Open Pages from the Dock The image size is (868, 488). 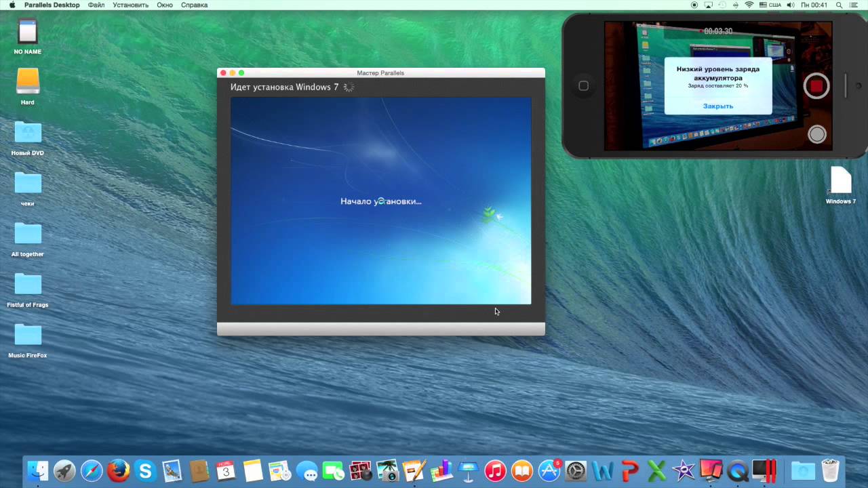[414, 470]
